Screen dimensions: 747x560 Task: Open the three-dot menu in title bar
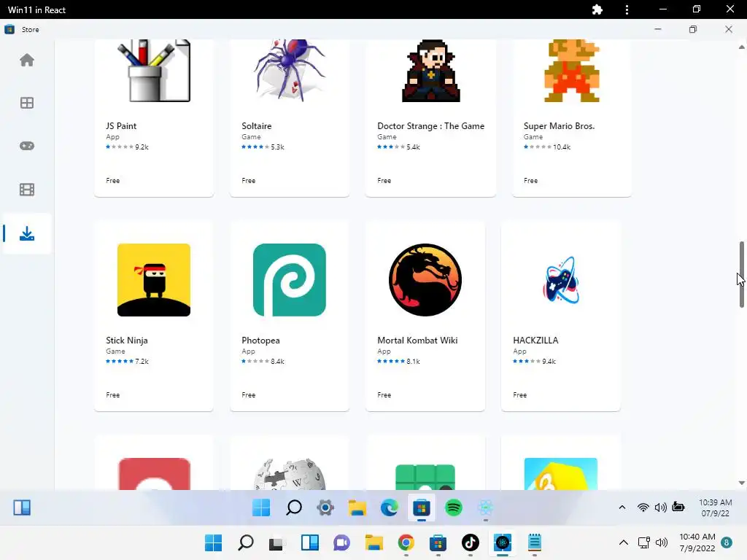627,9
